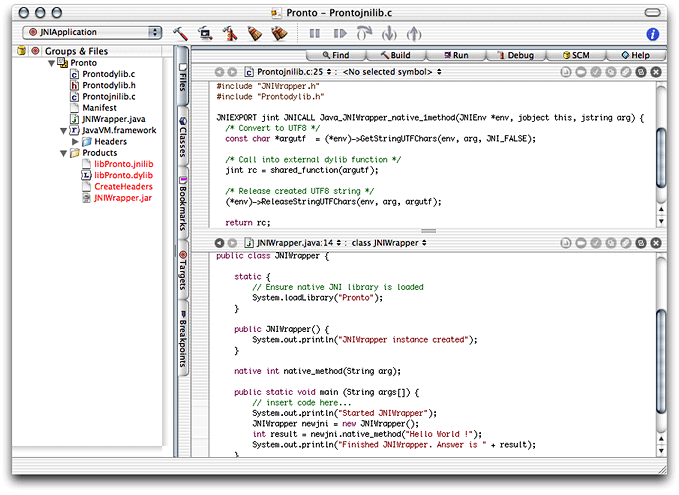Screen dimensions: 679x495
Task: Click the Pause debugger button
Action: (315, 33)
